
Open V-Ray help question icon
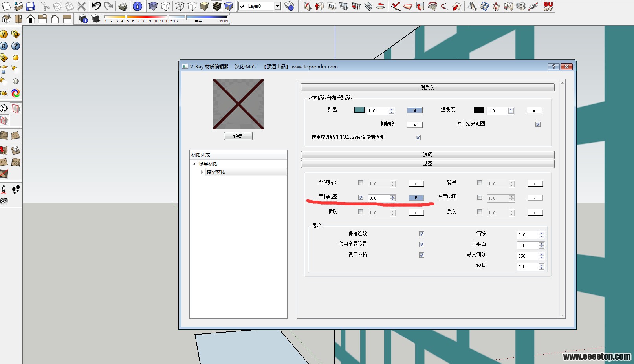tap(16, 46)
